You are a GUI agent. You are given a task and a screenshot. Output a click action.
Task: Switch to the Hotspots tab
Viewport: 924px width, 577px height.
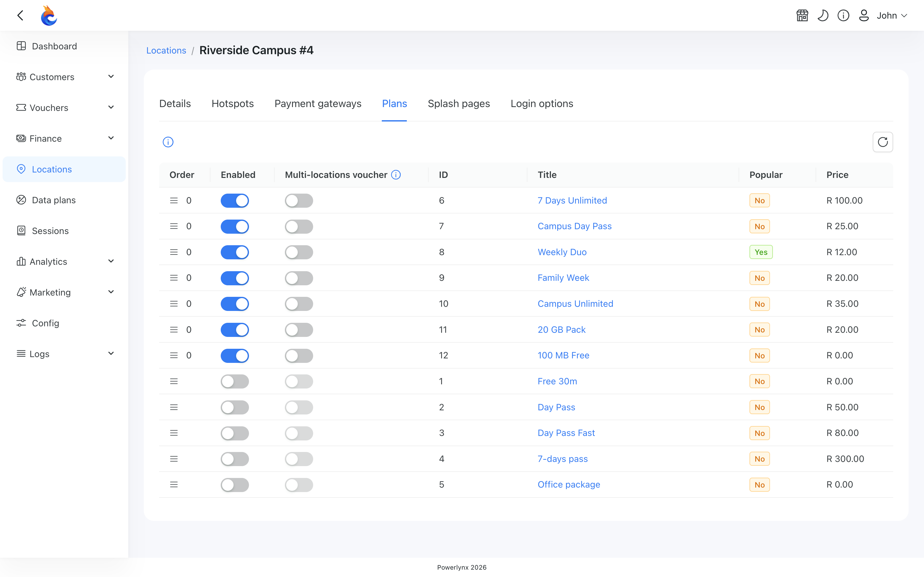coord(233,104)
